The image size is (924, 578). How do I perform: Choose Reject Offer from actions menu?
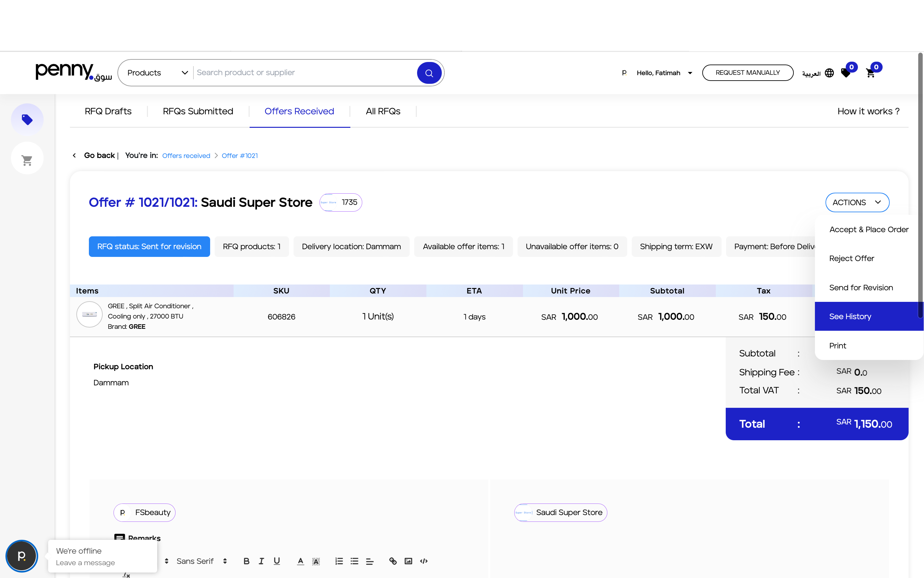(868, 258)
